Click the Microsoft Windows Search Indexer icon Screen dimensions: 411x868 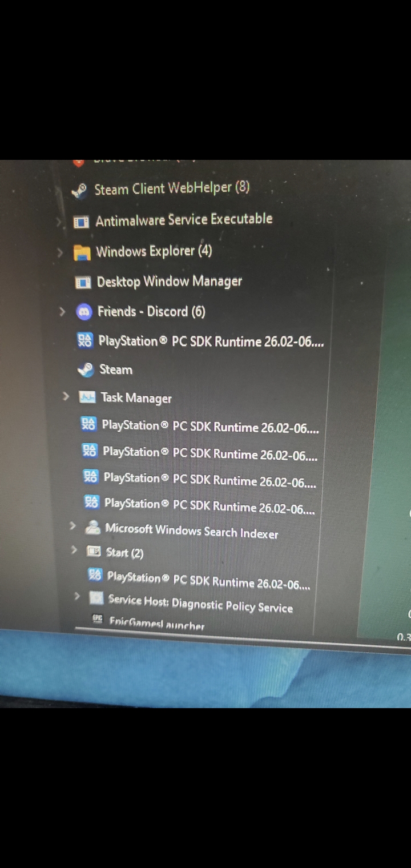[x=92, y=527]
